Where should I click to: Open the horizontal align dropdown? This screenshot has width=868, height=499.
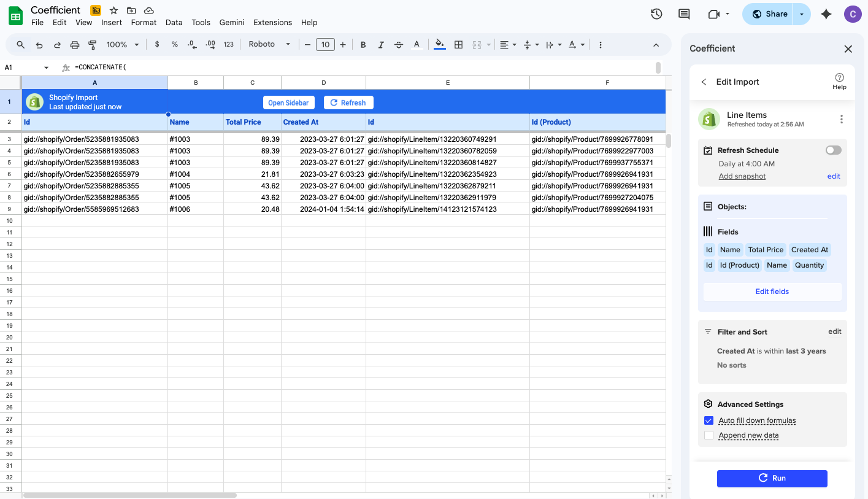coord(507,44)
